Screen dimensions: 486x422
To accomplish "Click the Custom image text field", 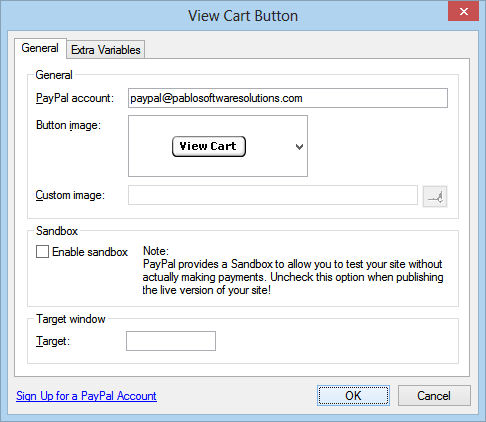I will coord(273,195).
